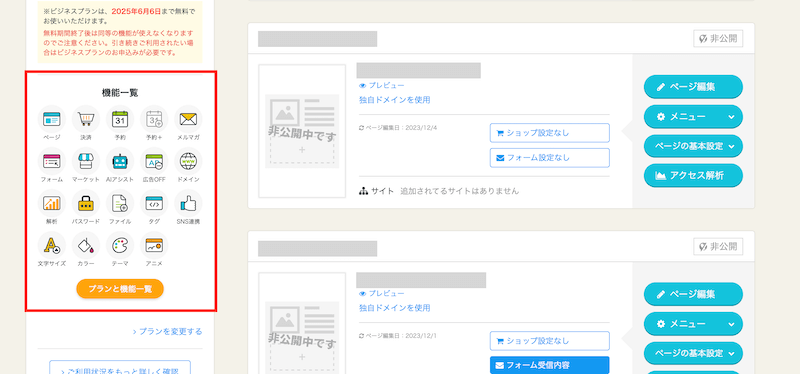Open the 解析 bar chart icon
Image resolution: width=800 pixels, height=374 pixels.
coord(52,203)
